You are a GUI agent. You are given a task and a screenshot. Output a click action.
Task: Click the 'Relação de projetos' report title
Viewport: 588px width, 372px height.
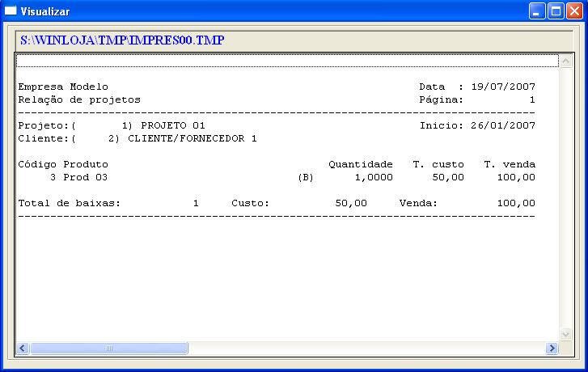79,99
